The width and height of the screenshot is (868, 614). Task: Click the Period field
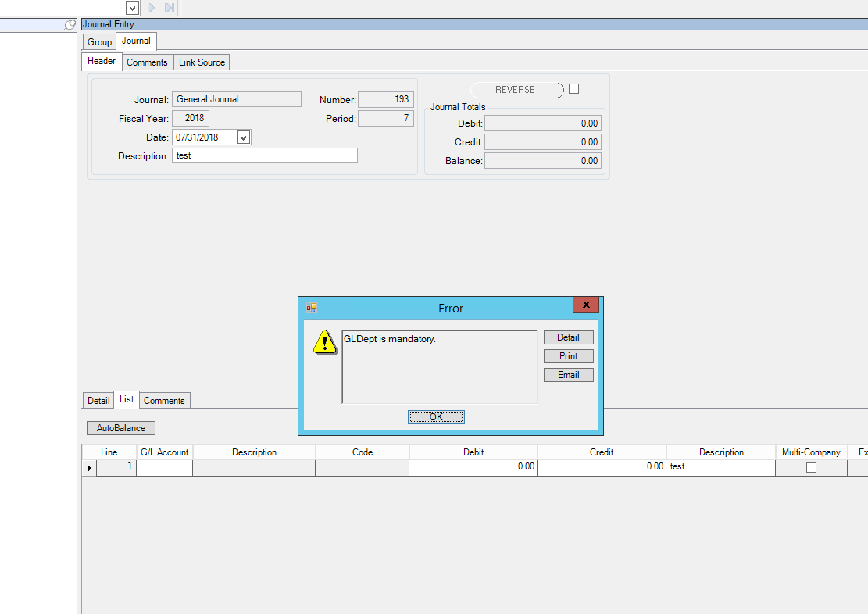tap(386, 118)
